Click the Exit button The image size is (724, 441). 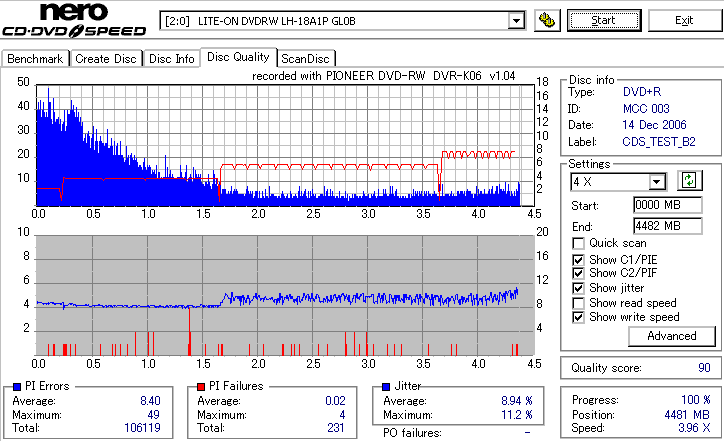pyautogui.click(x=684, y=21)
